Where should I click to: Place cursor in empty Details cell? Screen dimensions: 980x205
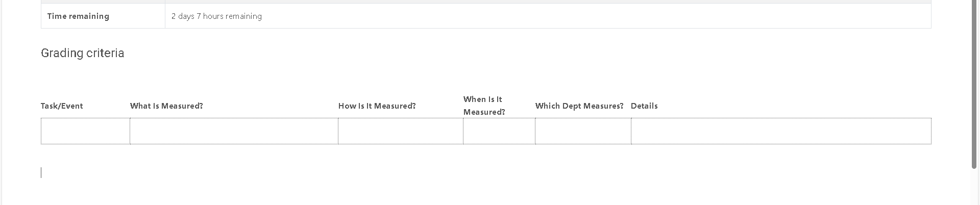point(781,131)
